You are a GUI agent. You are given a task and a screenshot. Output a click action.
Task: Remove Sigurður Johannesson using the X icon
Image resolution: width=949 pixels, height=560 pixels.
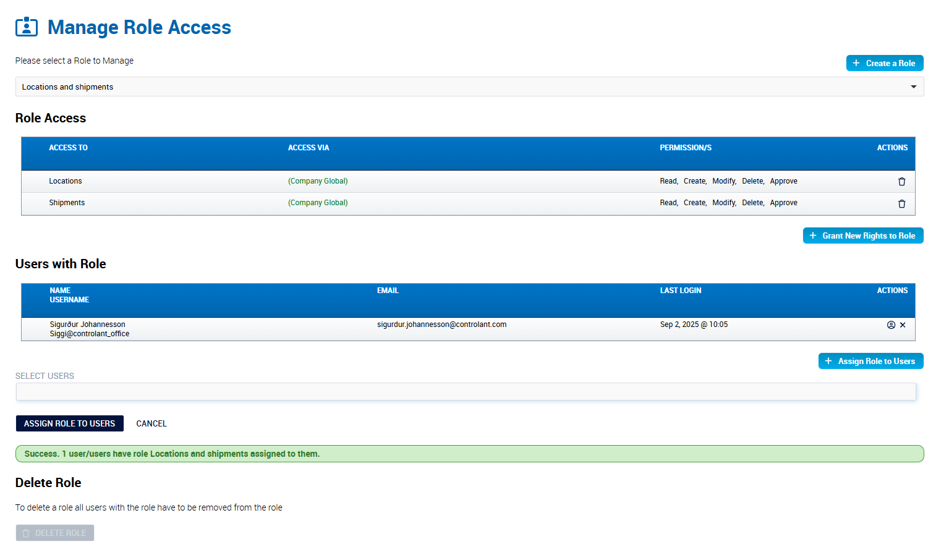903,325
